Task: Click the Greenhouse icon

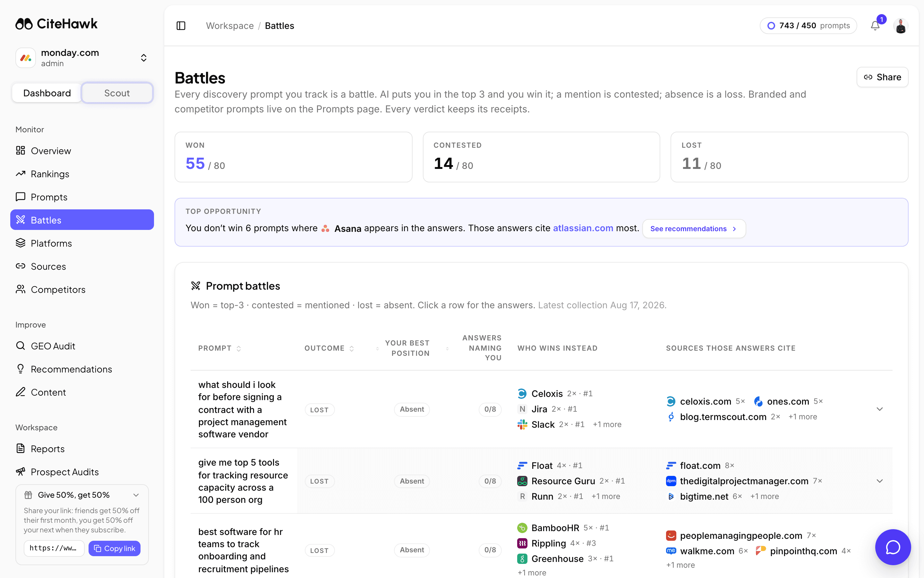Action: point(522,558)
